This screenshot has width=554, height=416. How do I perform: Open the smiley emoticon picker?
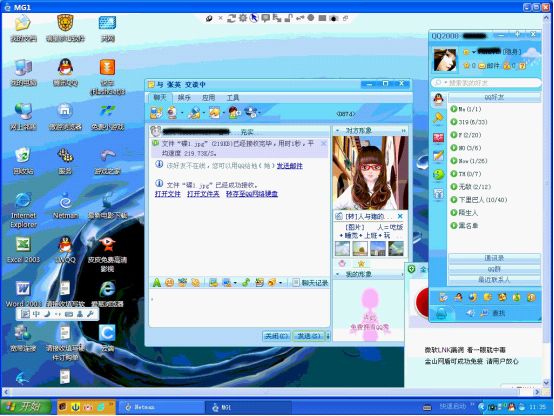[170, 282]
